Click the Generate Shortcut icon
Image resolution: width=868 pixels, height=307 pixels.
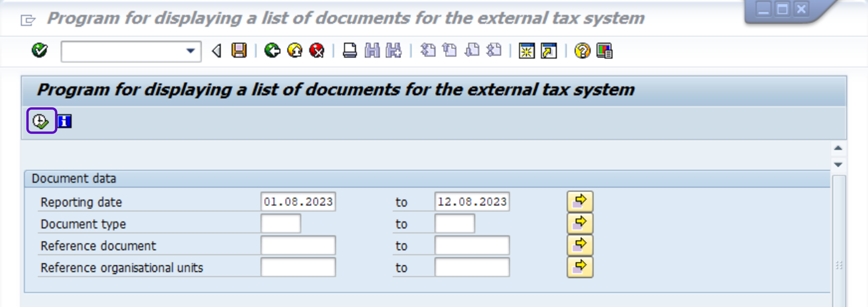point(549,51)
